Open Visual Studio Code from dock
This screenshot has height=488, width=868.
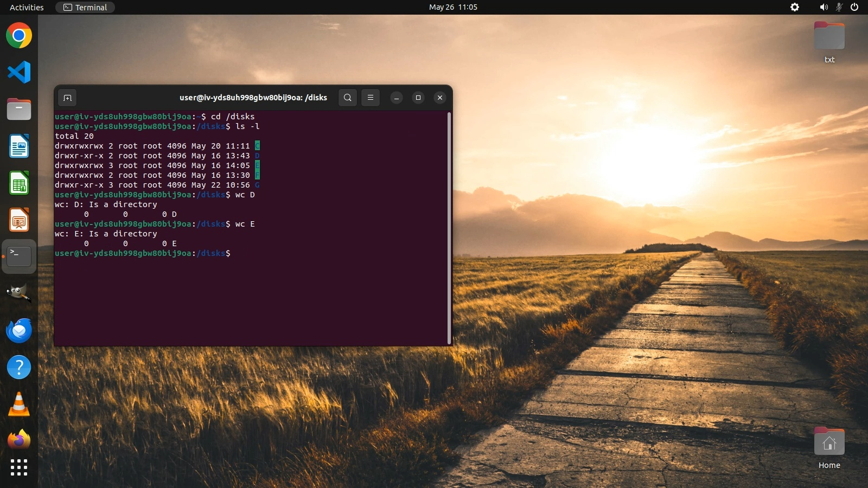click(19, 73)
